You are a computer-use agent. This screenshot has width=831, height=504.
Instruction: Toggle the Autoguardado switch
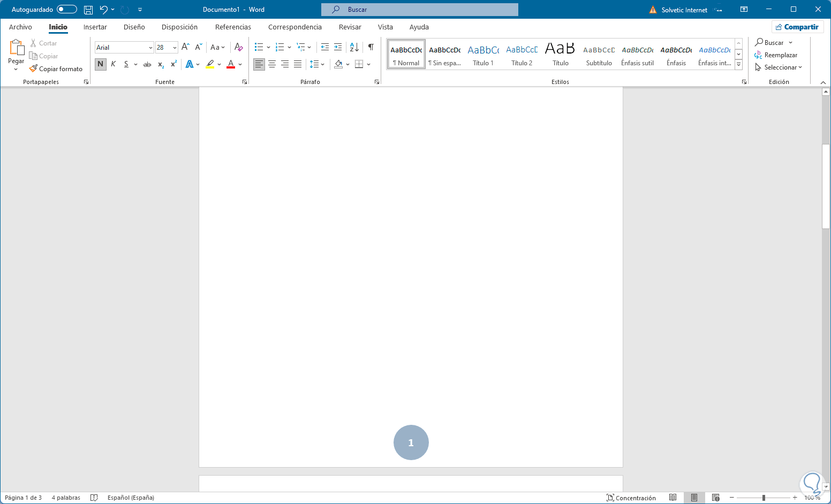pos(67,10)
